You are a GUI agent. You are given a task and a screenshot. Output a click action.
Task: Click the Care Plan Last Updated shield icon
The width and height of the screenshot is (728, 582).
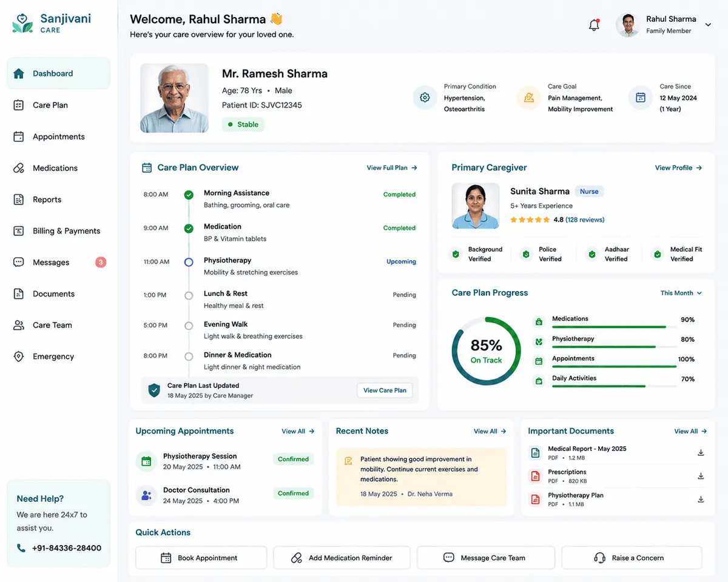coord(155,390)
